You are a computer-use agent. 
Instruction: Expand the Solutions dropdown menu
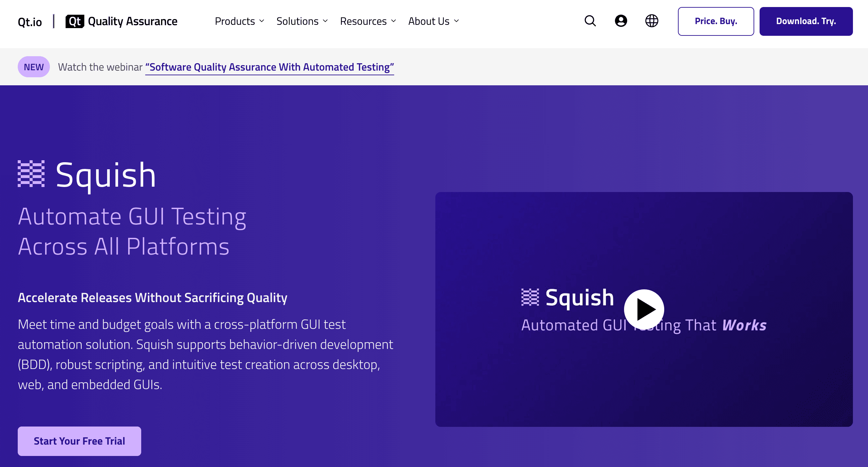tap(302, 21)
